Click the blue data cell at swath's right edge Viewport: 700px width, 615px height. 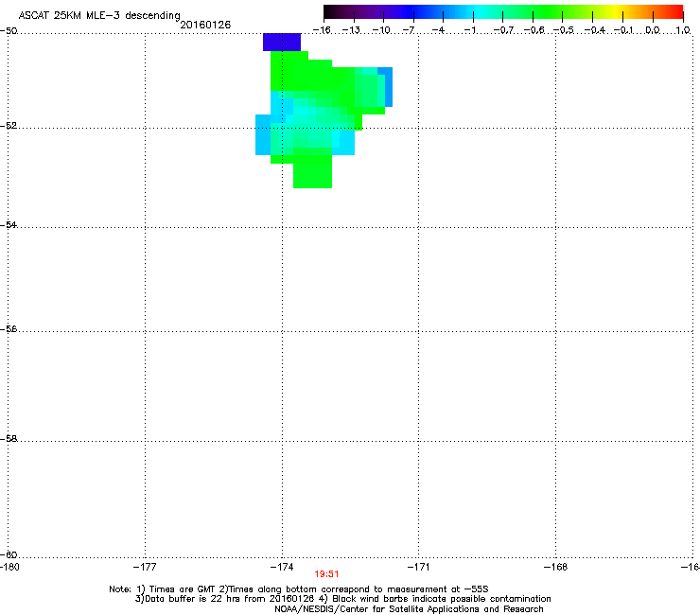[x=389, y=87]
